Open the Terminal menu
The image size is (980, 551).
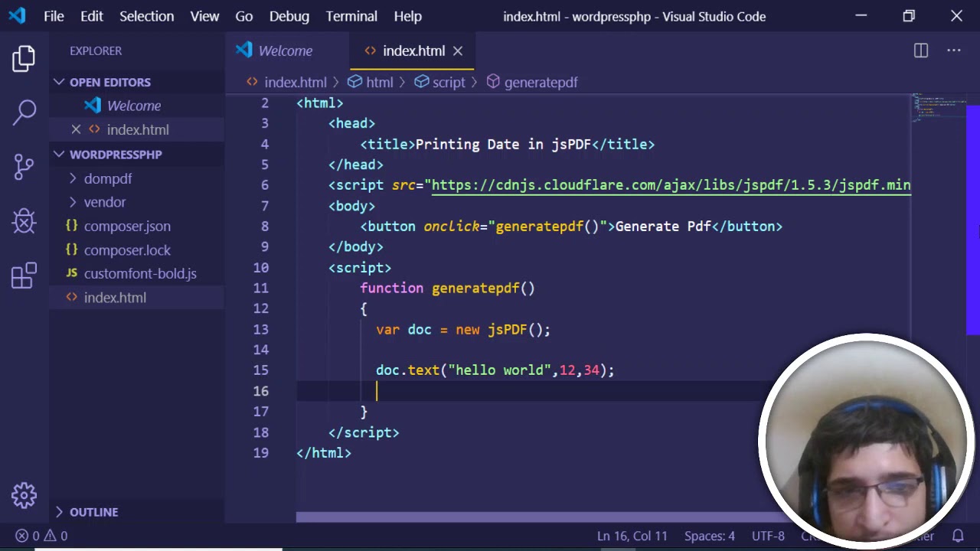(x=351, y=16)
